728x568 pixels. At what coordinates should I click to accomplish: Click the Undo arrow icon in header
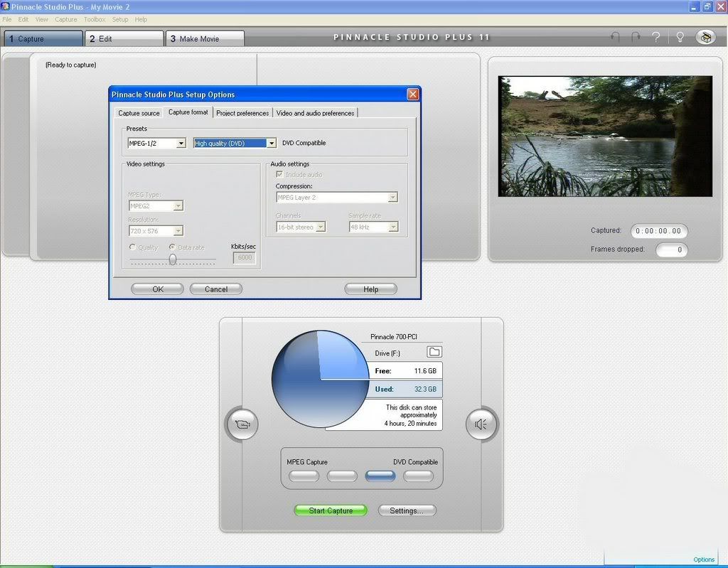[x=615, y=37]
